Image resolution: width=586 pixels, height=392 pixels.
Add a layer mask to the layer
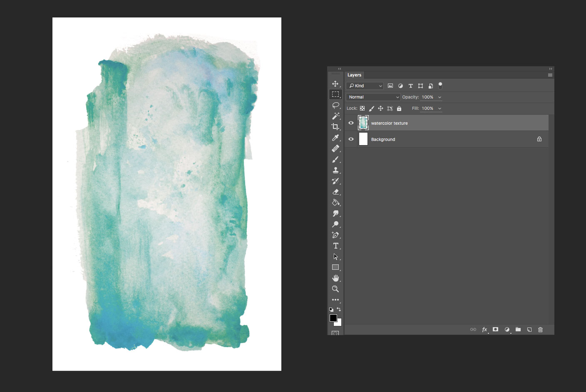click(x=495, y=329)
